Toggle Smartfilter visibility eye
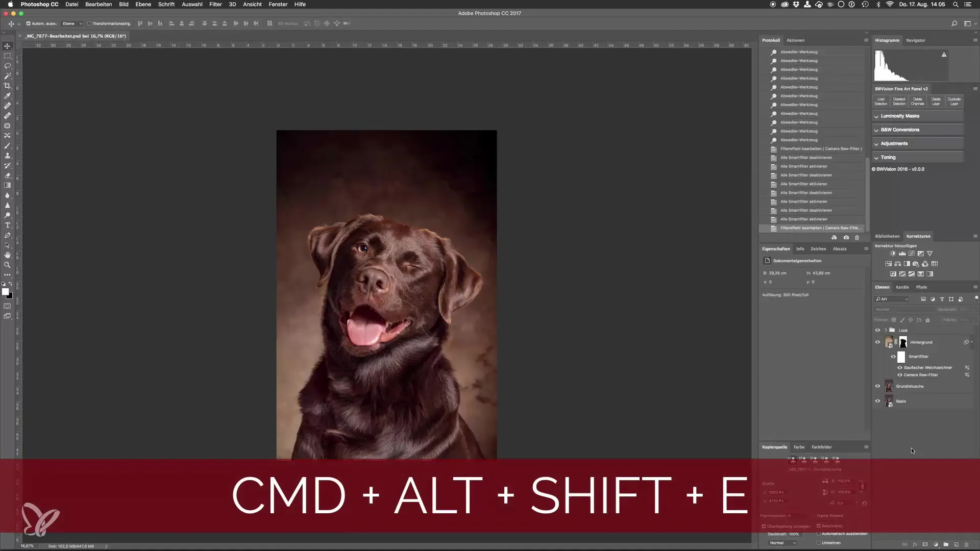Screen dimensions: 980x551 click(x=893, y=357)
